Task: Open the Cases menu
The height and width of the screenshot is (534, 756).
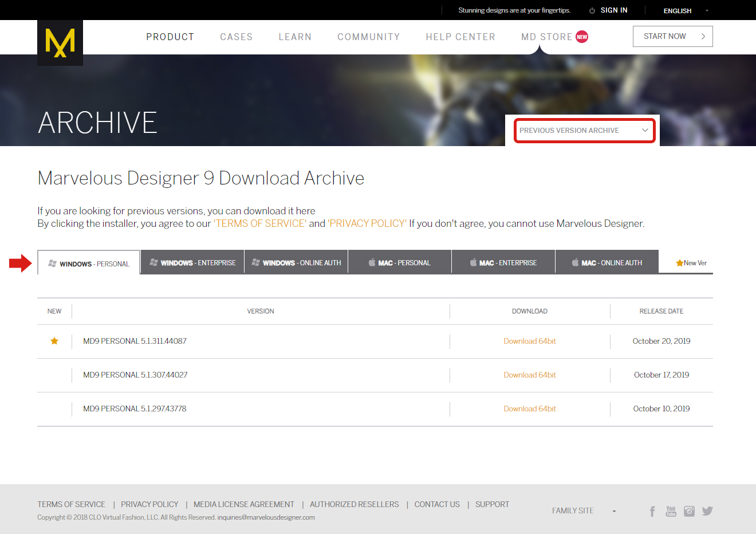Action: [237, 37]
